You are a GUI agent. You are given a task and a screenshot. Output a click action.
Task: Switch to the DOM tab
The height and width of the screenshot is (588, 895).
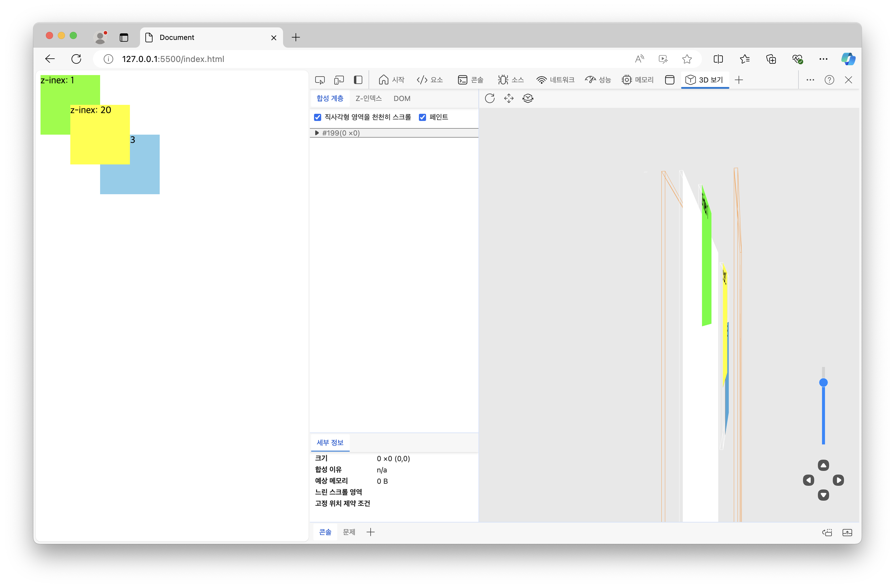click(x=402, y=99)
